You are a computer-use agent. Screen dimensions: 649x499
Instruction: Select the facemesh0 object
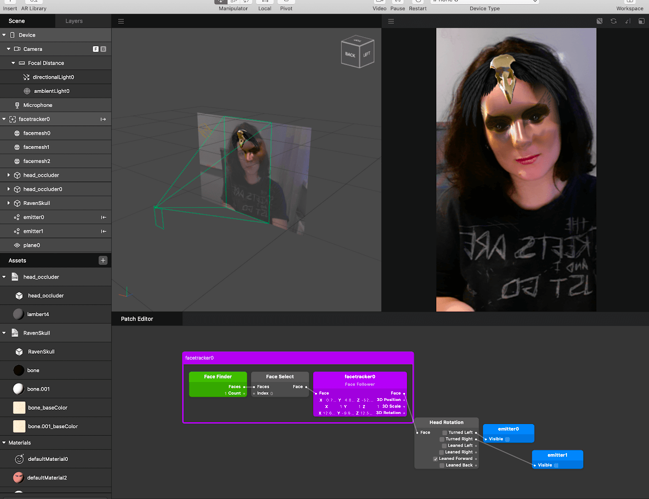(55, 133)
